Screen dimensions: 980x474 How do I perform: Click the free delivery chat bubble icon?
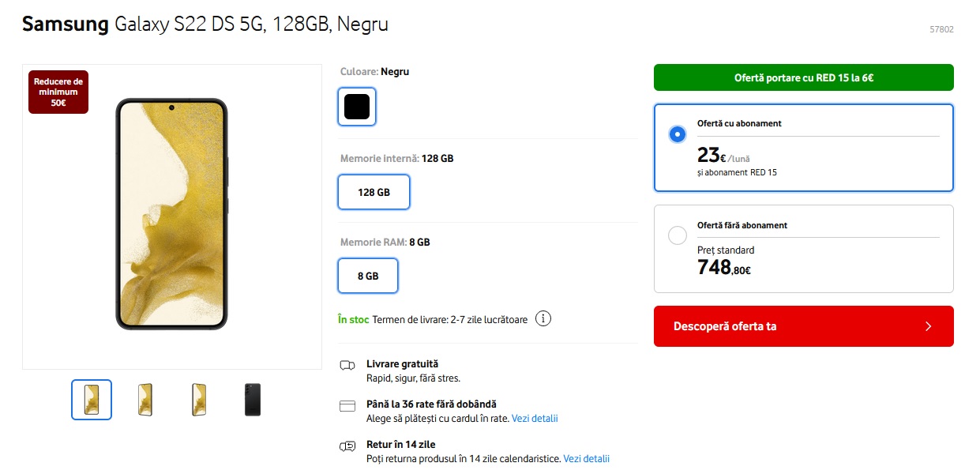(347, 365)
